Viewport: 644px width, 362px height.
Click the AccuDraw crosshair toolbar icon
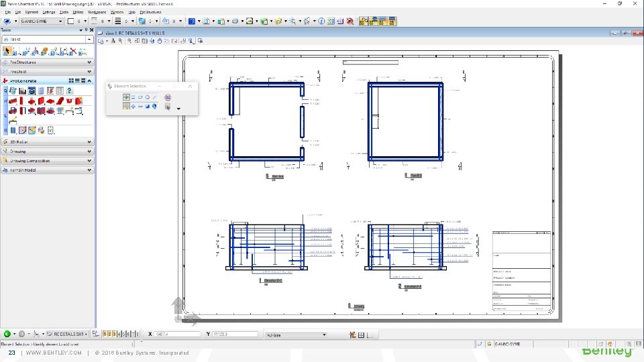click(x=292, y=21)
